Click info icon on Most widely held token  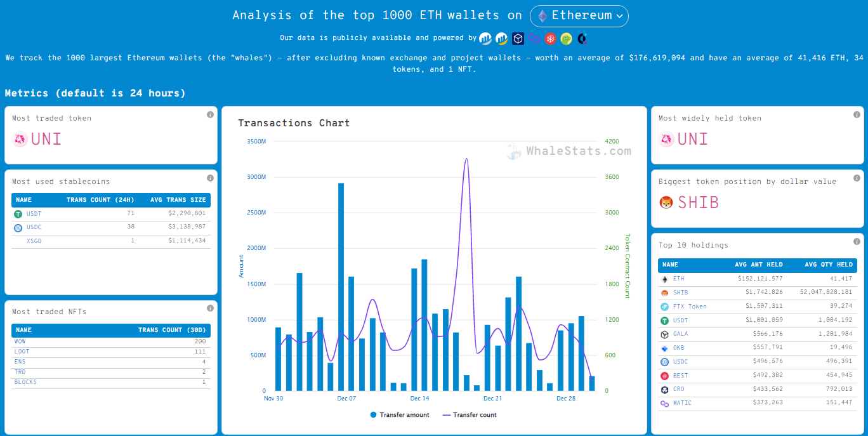[x=857, y=115]
